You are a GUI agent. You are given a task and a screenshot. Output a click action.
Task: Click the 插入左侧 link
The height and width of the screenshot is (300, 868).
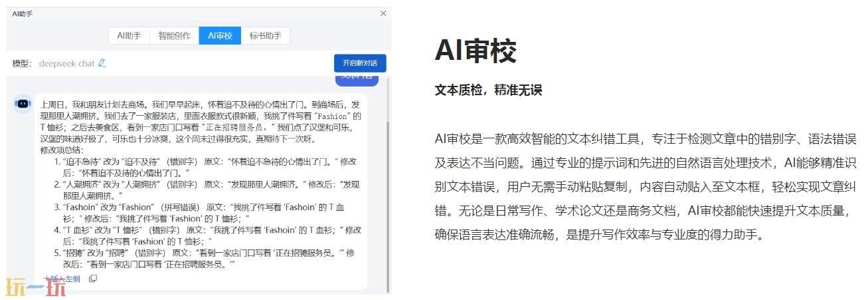[x=62, y=279]
